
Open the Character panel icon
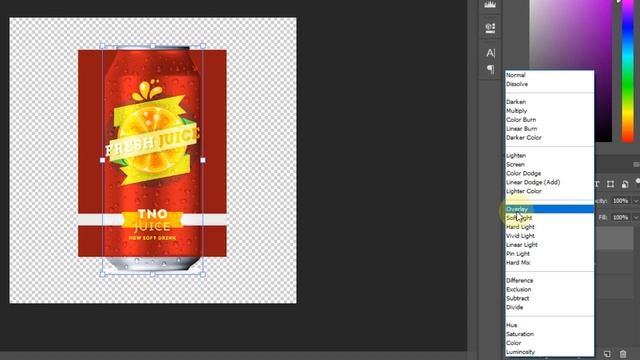tap(490, 53)
